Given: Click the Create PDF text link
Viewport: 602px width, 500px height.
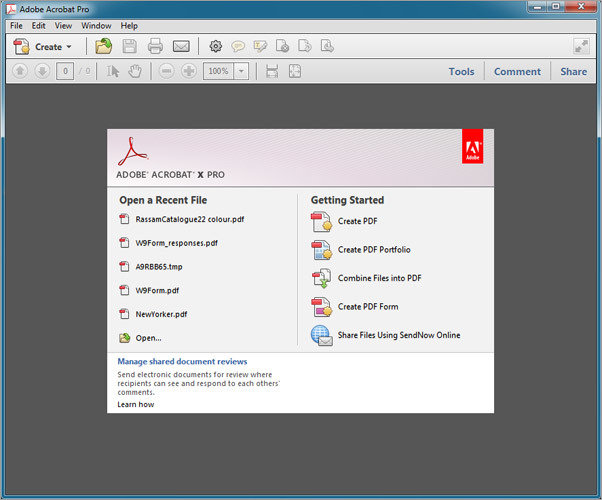Looking at the screenshot, I should [x=357, y=221].
